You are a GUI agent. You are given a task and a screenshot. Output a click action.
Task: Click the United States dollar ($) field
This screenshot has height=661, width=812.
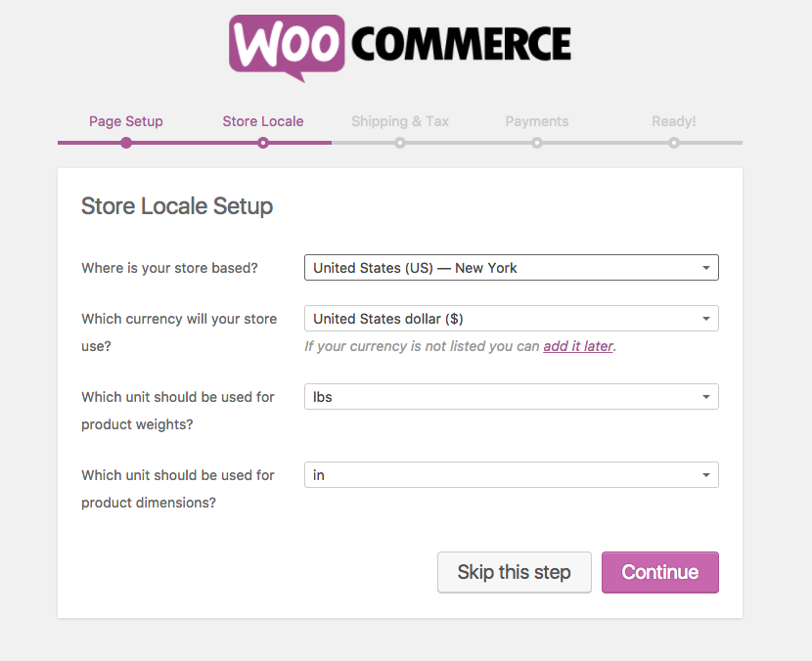(x=512, y=319)
